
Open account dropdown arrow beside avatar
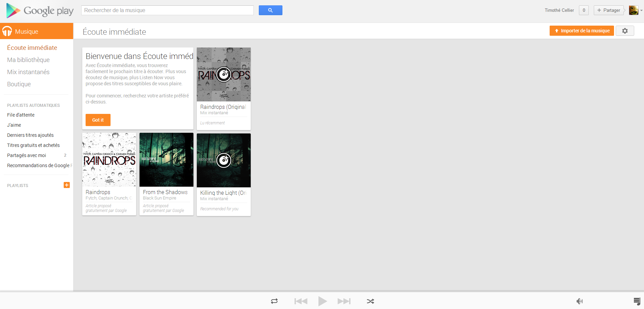coord(641,10)
